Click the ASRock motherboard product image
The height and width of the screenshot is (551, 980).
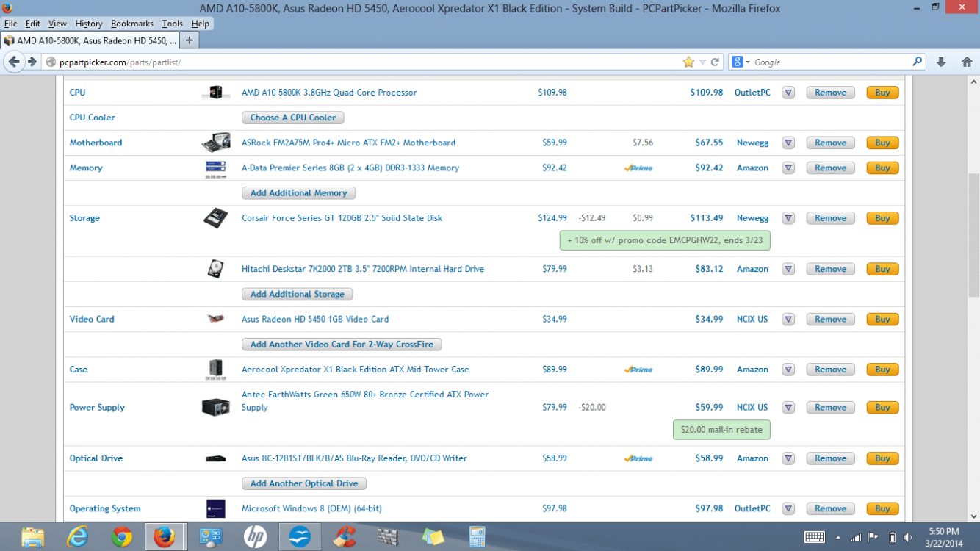216,143
